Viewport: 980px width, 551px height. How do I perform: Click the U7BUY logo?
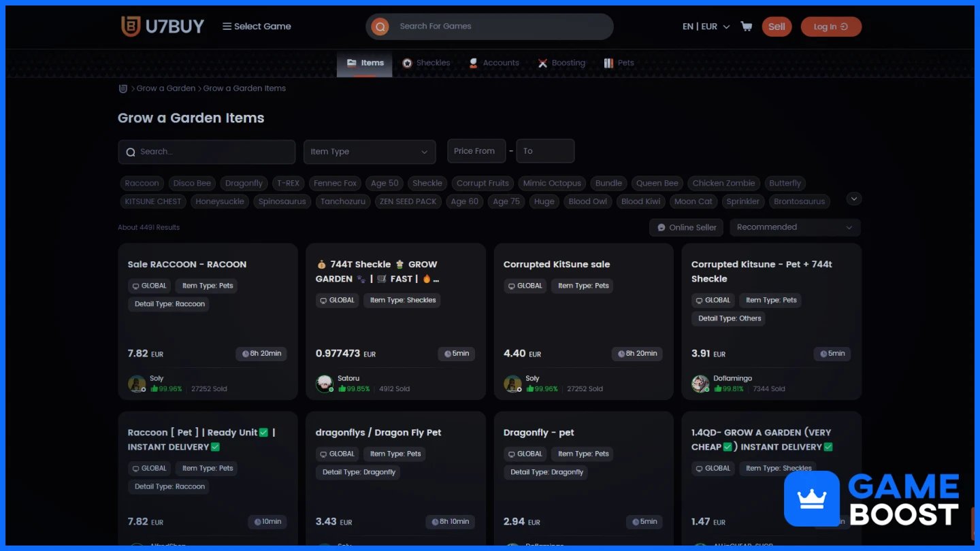pos(163,27)
